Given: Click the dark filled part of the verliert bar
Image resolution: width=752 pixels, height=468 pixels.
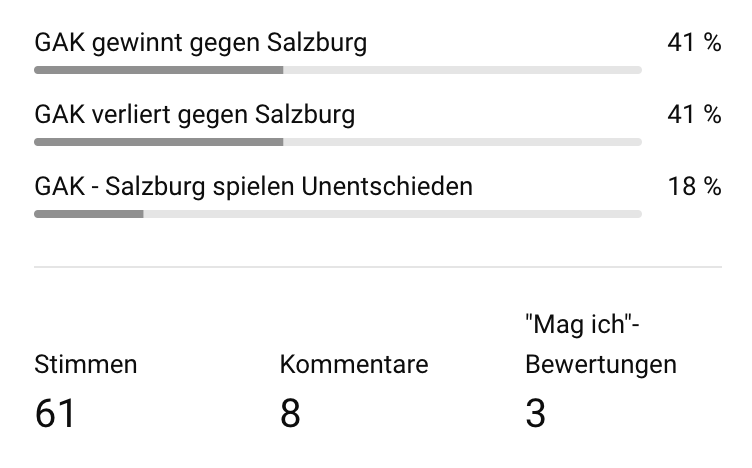Looking at the screenshot, I should click(158, 142).
